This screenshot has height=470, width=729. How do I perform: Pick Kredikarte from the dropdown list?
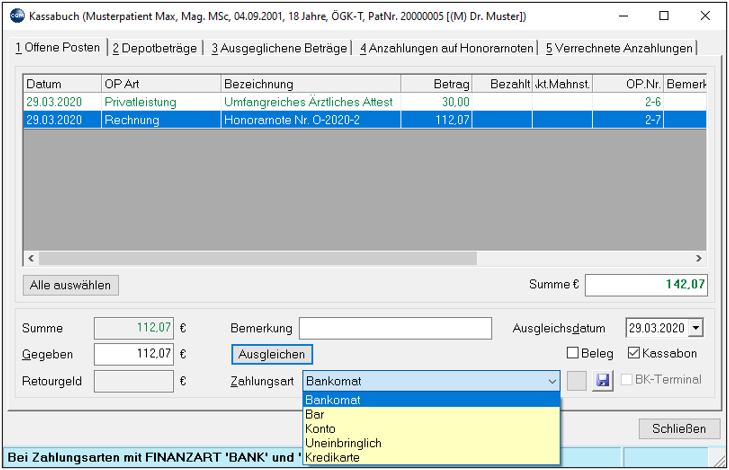click(x=431, y=457)
